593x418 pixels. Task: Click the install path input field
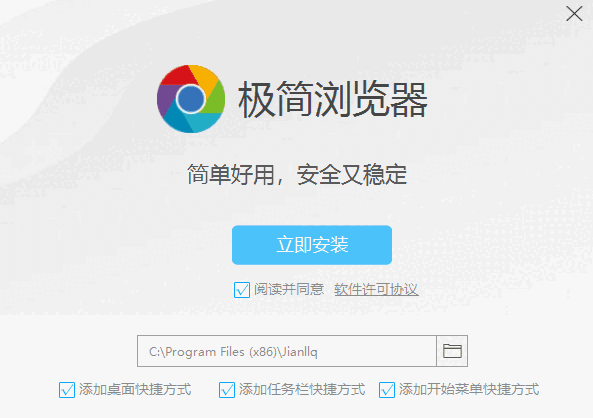pos(287,351)
